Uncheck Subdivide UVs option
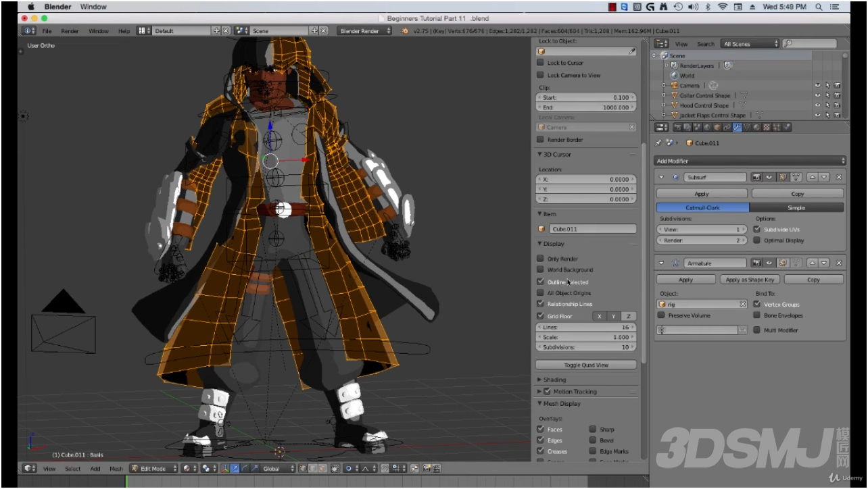This screenshot has height=489, width=868. [757, 229]
